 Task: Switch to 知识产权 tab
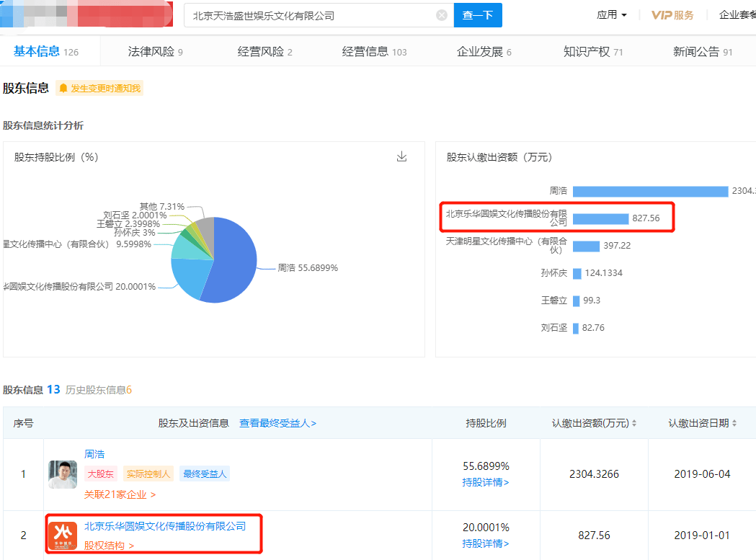click(x=593, y=52)
